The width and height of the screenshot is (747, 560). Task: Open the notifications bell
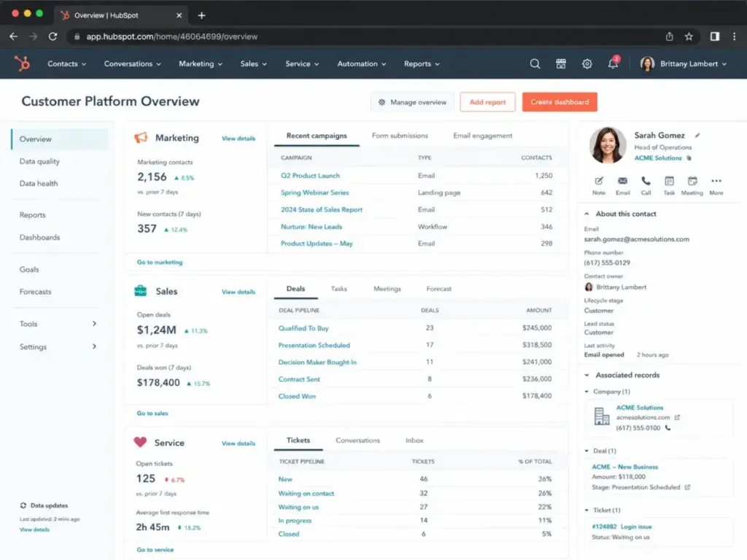(x=613, y=63)
